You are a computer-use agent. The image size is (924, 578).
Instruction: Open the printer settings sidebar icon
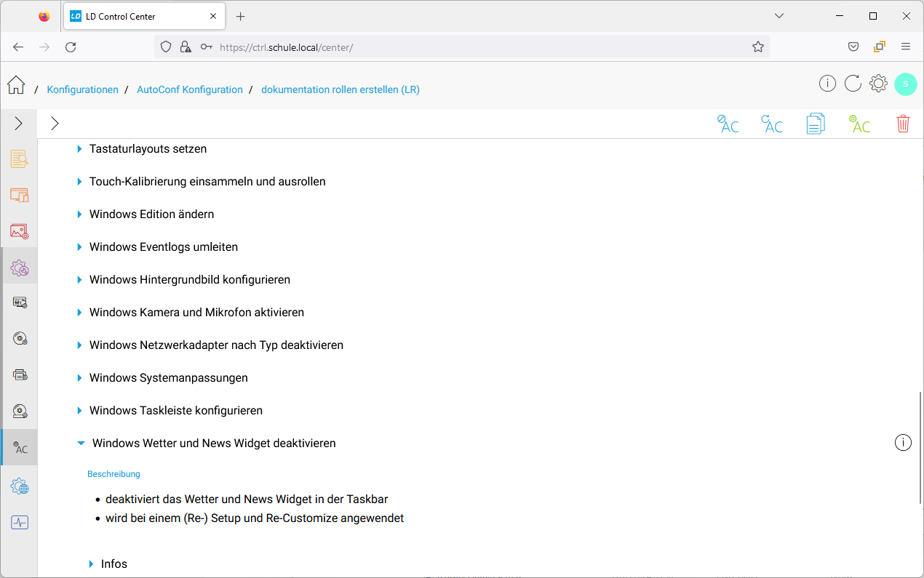pyautogui.click(x=20, y=375)
